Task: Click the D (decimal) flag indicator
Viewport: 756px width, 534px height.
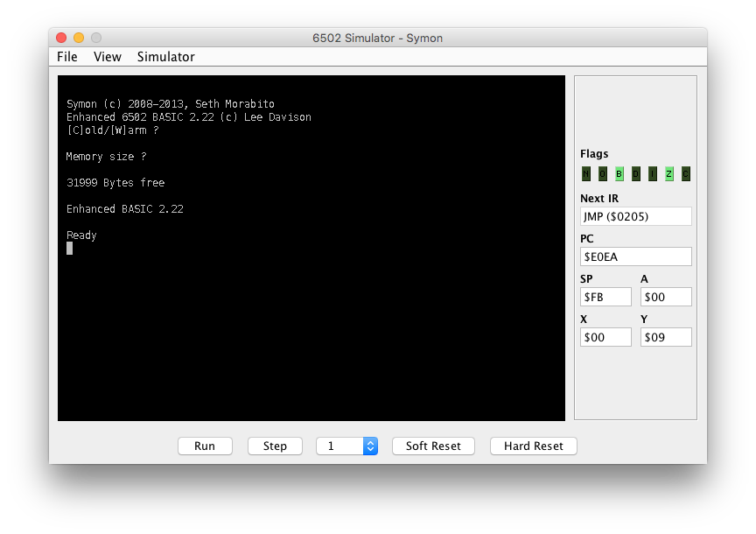Action: click(x=636, y=173)
